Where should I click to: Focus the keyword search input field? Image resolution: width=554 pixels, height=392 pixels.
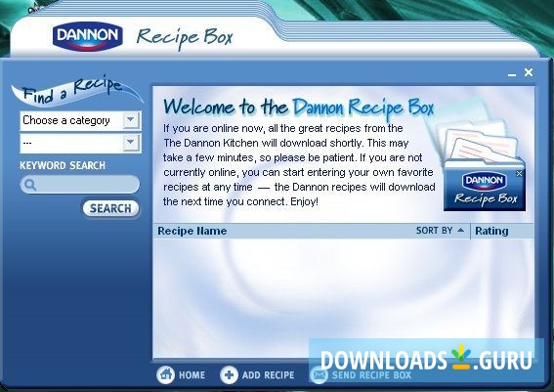point(80,185)
